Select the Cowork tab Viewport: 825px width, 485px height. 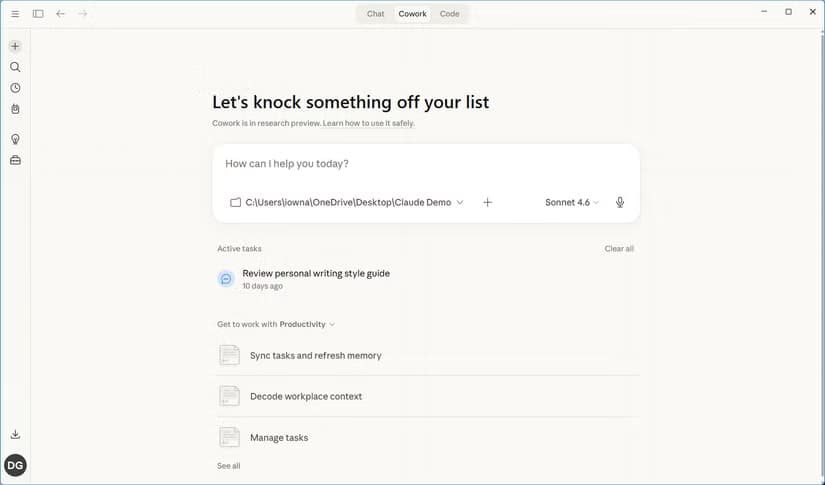(x=412, y=14)
